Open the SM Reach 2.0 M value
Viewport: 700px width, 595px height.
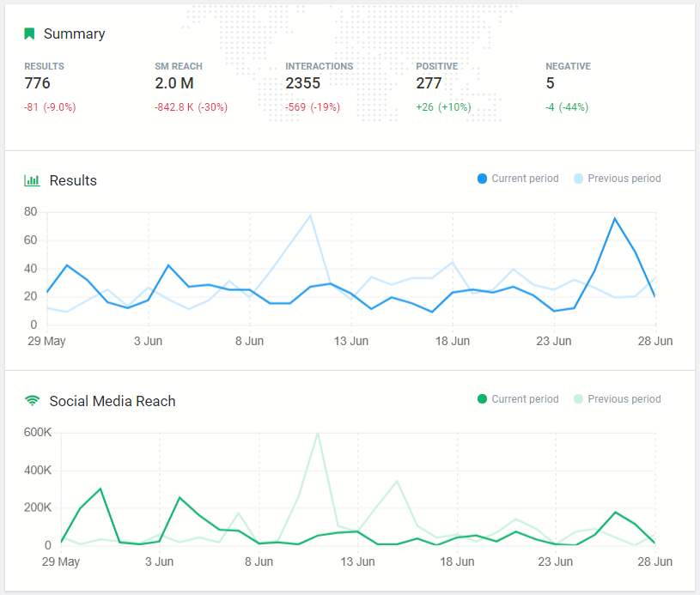[x=173, y=83]
